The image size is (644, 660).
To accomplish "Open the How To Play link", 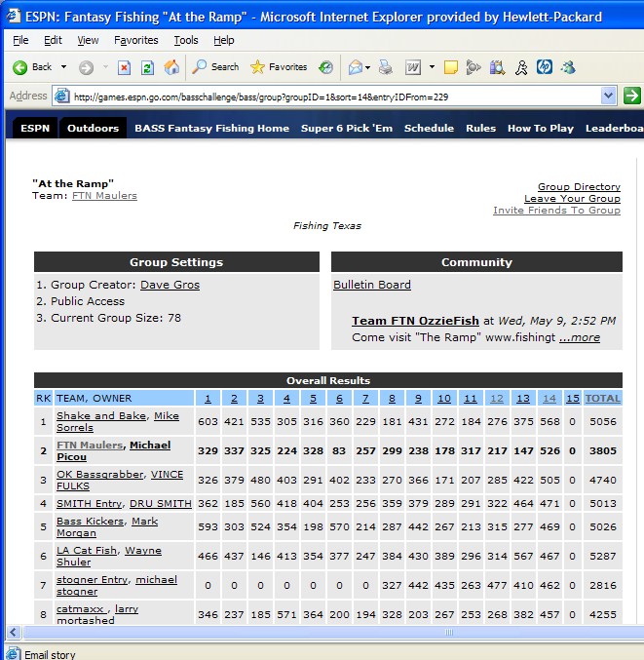I will [541, 128].
